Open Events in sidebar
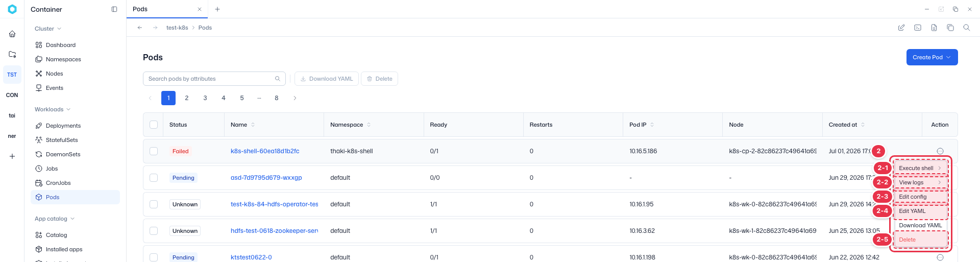Viewport: 980px width, 262px height. point(76,88)
